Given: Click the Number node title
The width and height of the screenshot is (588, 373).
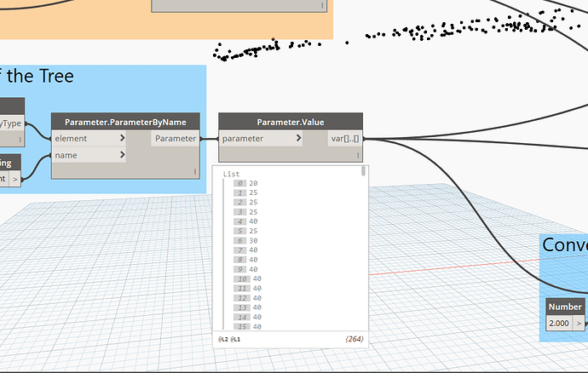Looking at the screenshot, I should tap(565, 307).
